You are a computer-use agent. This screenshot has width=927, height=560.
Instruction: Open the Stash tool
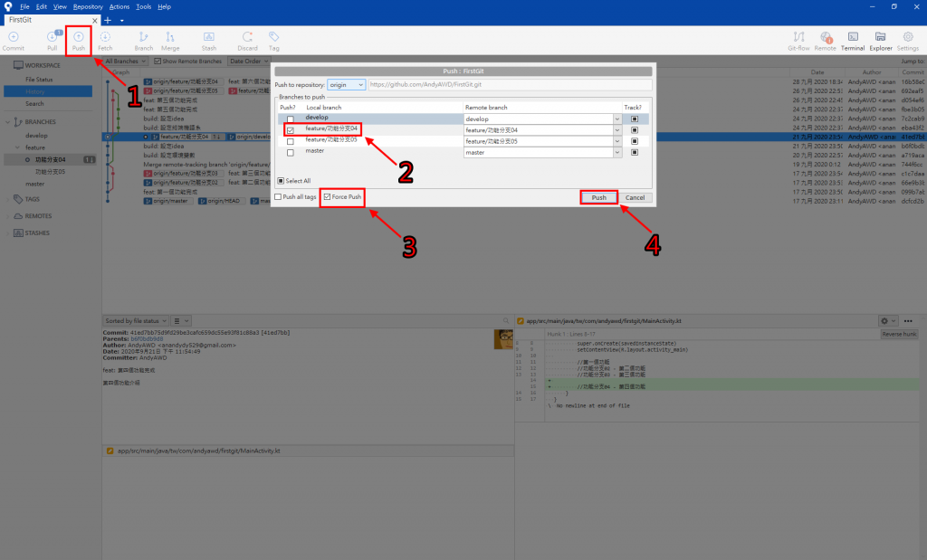[209, 41]
